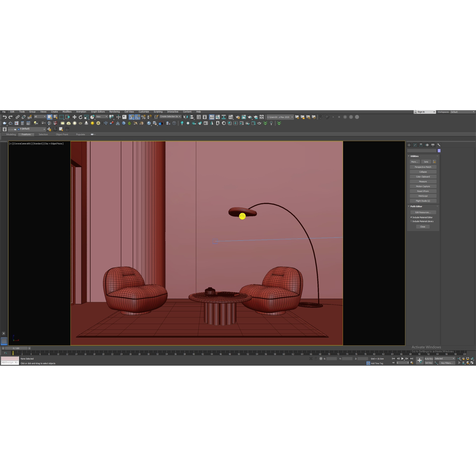Enable Include Material Library
476x476 pixels.
[411, 221]
